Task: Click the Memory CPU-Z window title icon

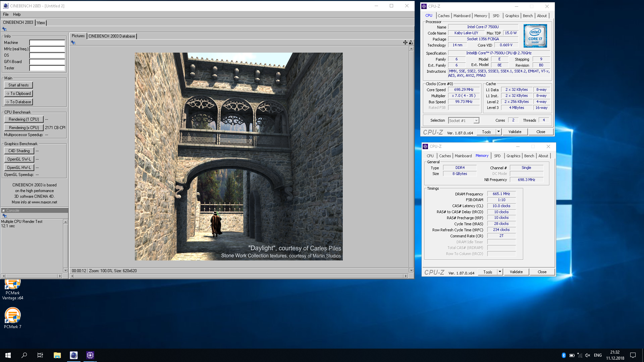Action: (x=425, y=146)
